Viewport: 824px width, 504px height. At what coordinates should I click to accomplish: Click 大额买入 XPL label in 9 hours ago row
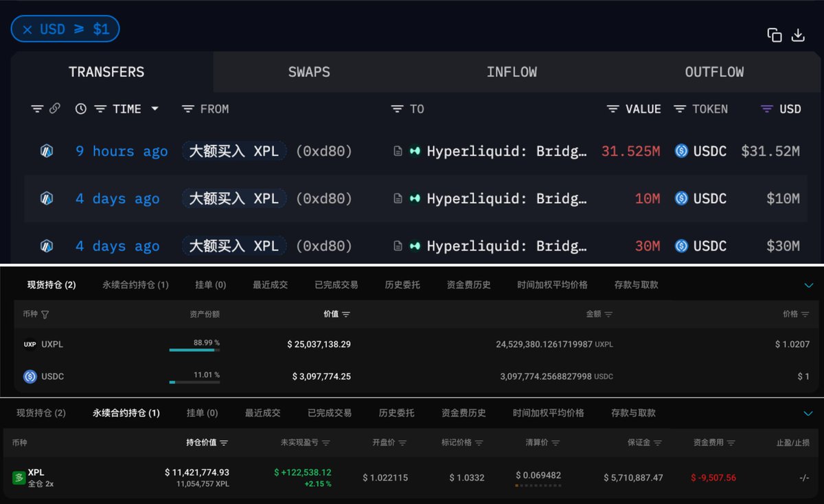click(234, 151)
